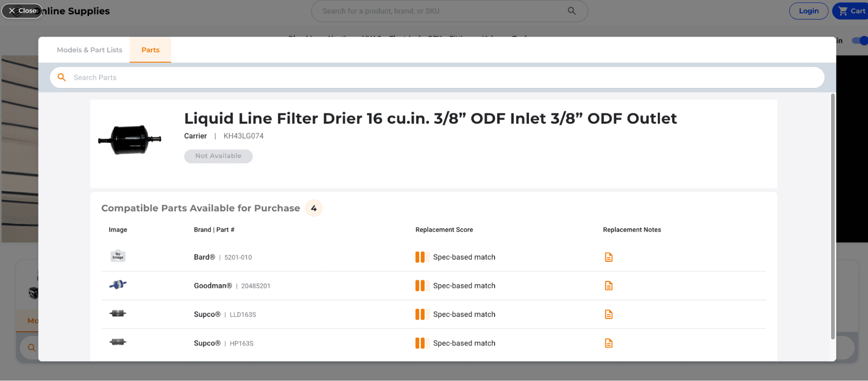Open the Supco LLD163S part thumbnail
Viewport: 868px width, 381px height.
(x=118, y=313)
